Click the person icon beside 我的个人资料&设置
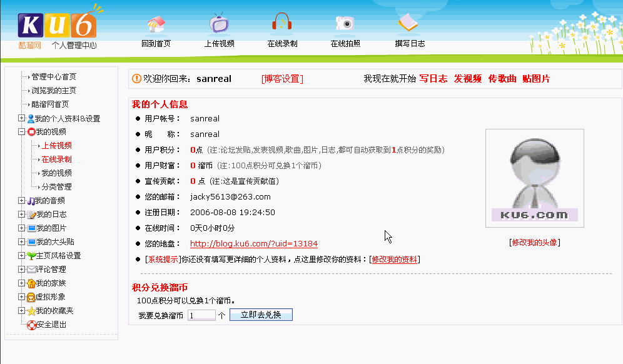Image resolution: width=623 pixels, height=364 pixels. coord(31,118)
